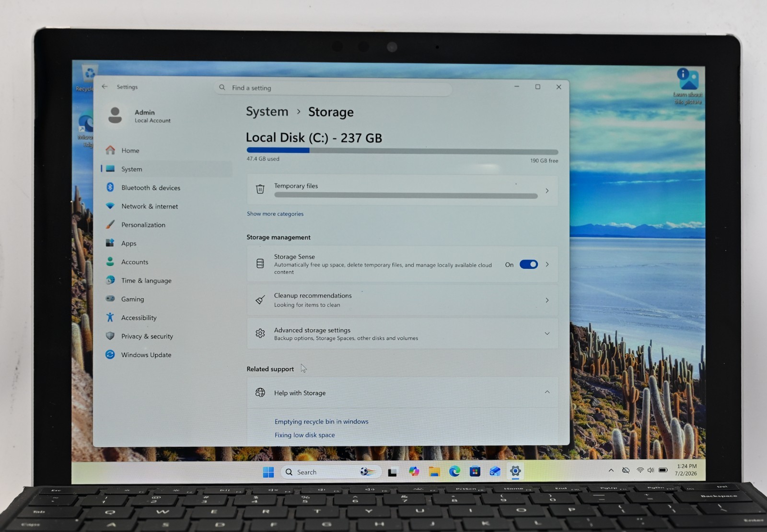Click the crossed-out tray icon beside the Wi-Fi icon
Viewport: 767px width, 532px height.
pos(626,470)
